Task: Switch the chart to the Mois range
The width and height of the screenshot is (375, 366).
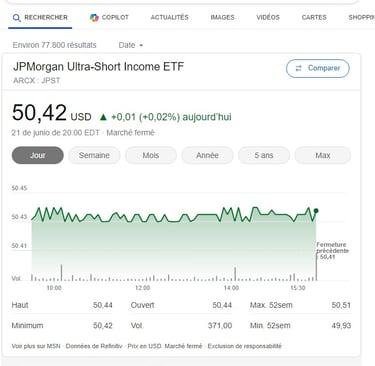Action: 151,155
